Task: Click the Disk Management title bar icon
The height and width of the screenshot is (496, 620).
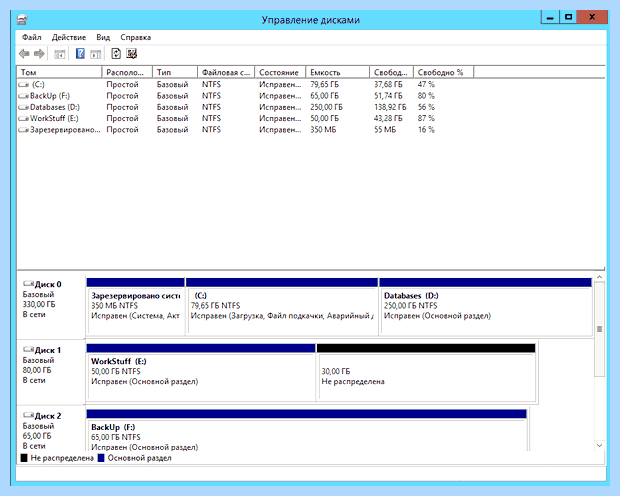Action: point(23,19)
